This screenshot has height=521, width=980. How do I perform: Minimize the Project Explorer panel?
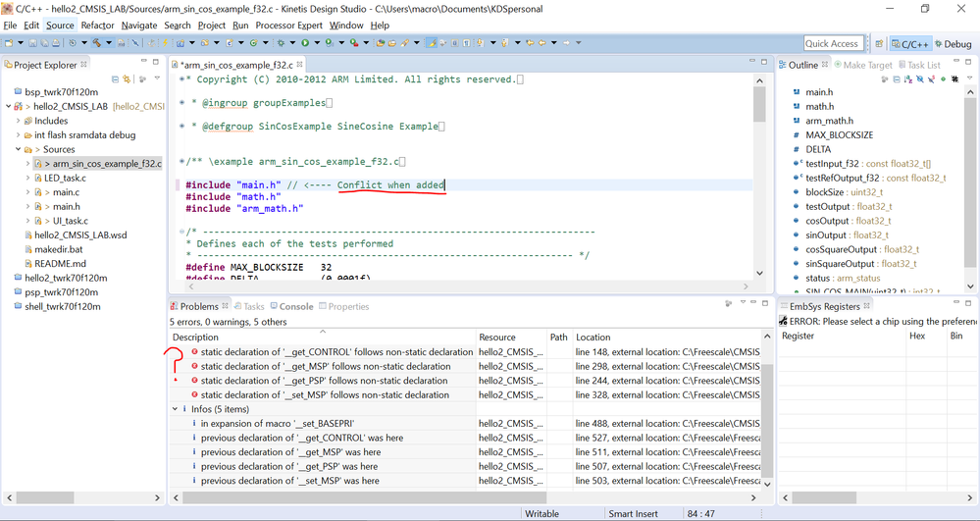pos(143,61)
